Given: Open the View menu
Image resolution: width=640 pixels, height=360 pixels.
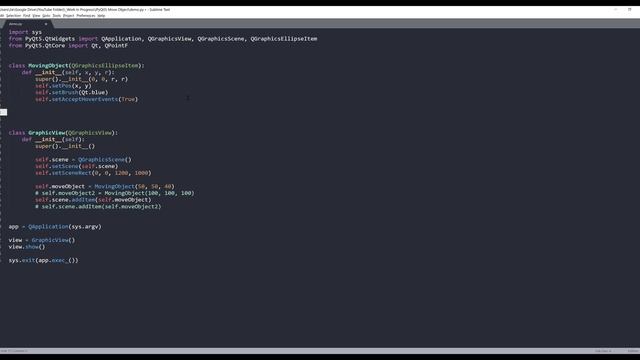Looking at the screenshot, I should click(36, 16).
